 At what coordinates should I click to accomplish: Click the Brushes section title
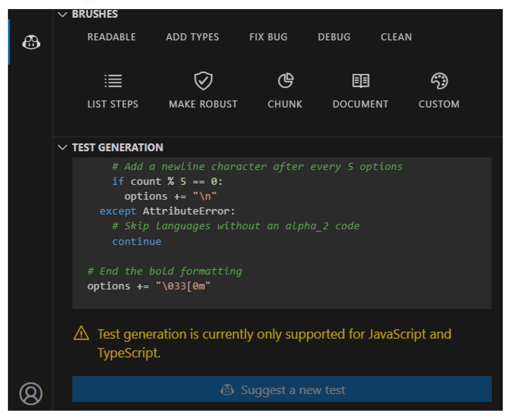click(95, 14)
